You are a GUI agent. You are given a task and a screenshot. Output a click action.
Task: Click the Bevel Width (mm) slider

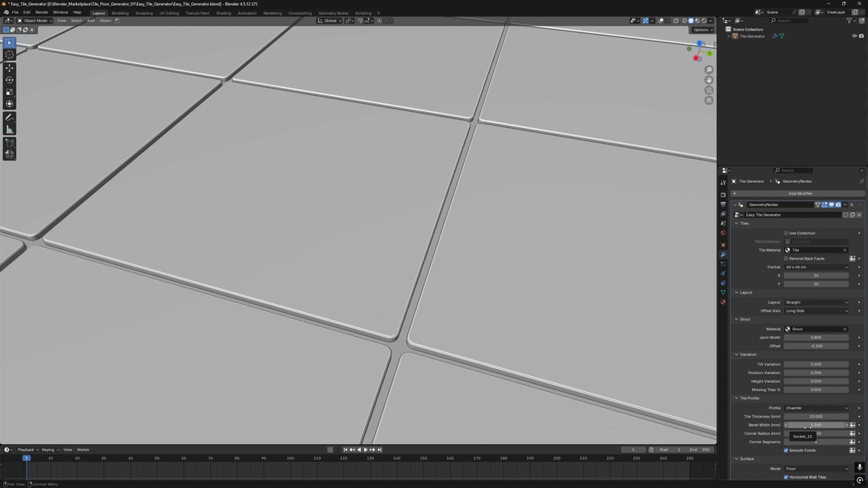(x=816, y=425)
